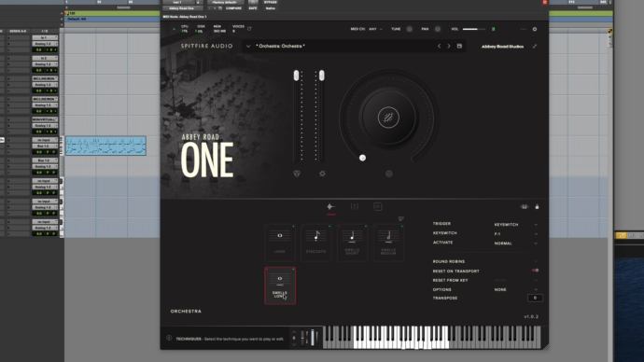This screenshot has width=644, height=362.
Task: Click the Transpose value field
Action: [x=535, y=298]
